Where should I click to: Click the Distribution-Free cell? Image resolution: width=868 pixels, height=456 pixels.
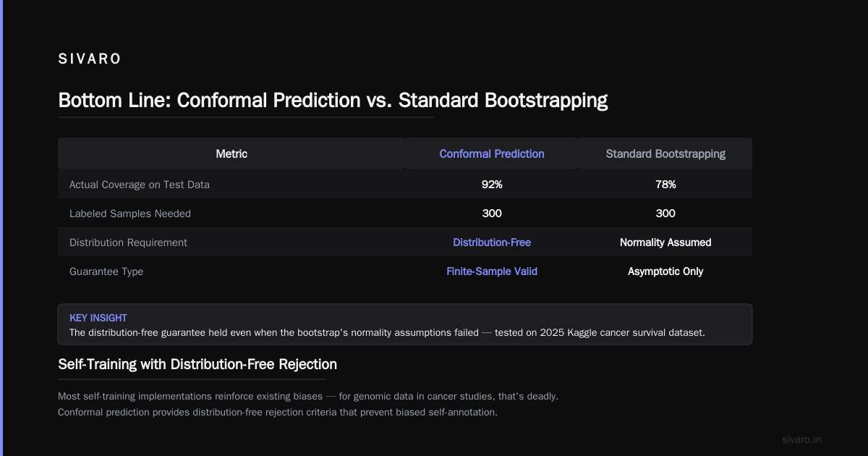click(492, 242)
